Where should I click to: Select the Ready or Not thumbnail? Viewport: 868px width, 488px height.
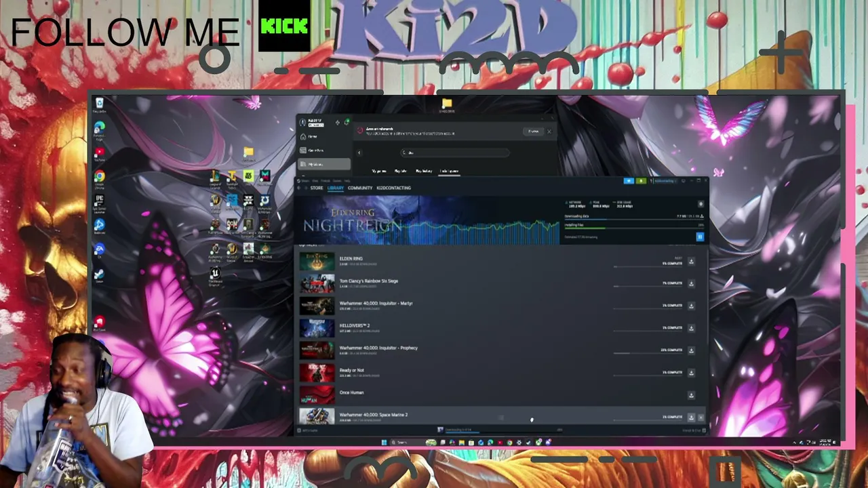click(317, 373)
